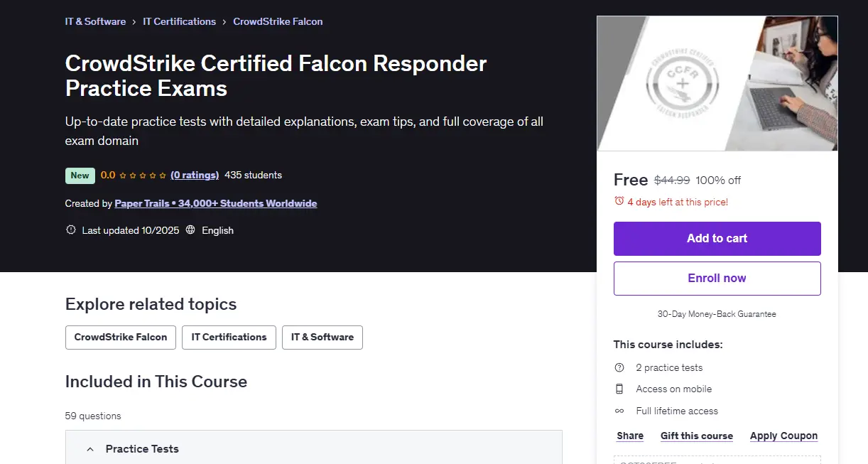Screen dimensions: 868x464
Task: Click the Share link
Action: click(x=630, y=436)
